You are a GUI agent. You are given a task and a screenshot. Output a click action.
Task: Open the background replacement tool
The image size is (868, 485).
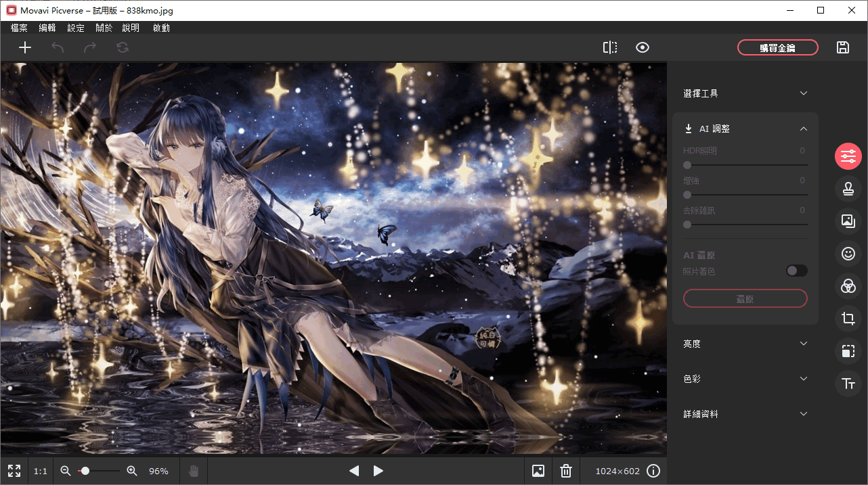(x=848, y=221)
